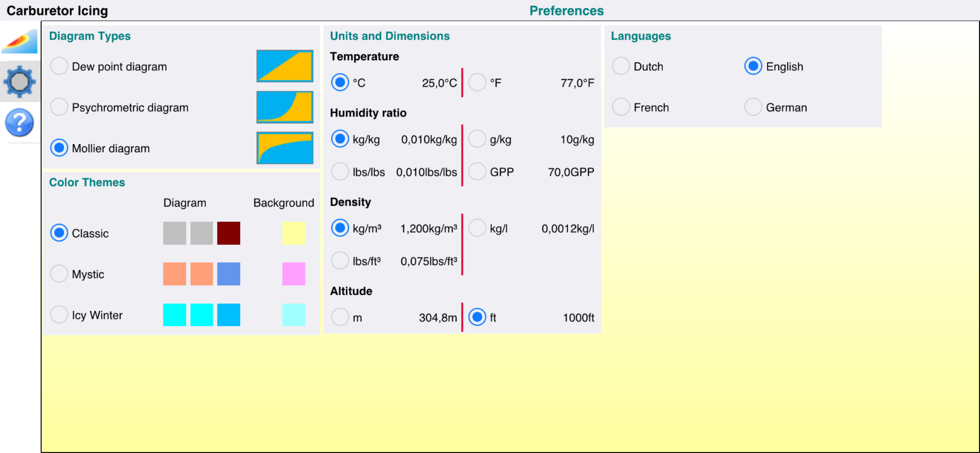The image size is (980, 453).
Task: Select g/kg humidity ratio unit
Action: coord(477,139)
